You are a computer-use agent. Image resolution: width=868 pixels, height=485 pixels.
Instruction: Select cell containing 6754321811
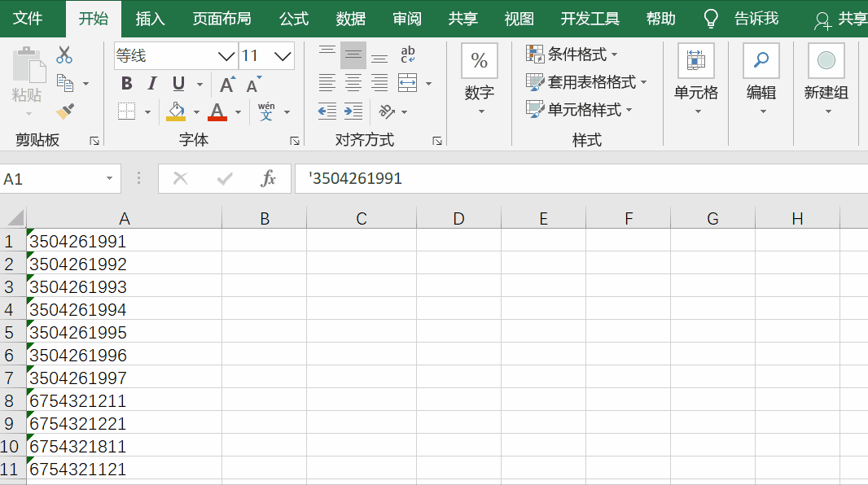(x=124, y=446)
